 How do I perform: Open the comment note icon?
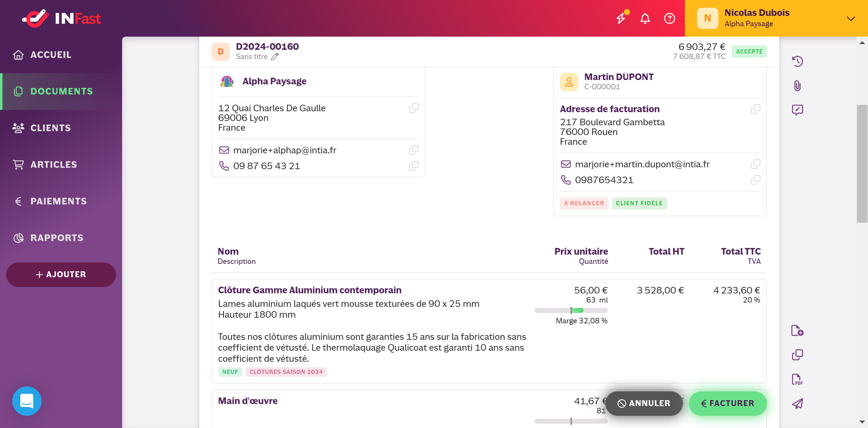[797, 110]
